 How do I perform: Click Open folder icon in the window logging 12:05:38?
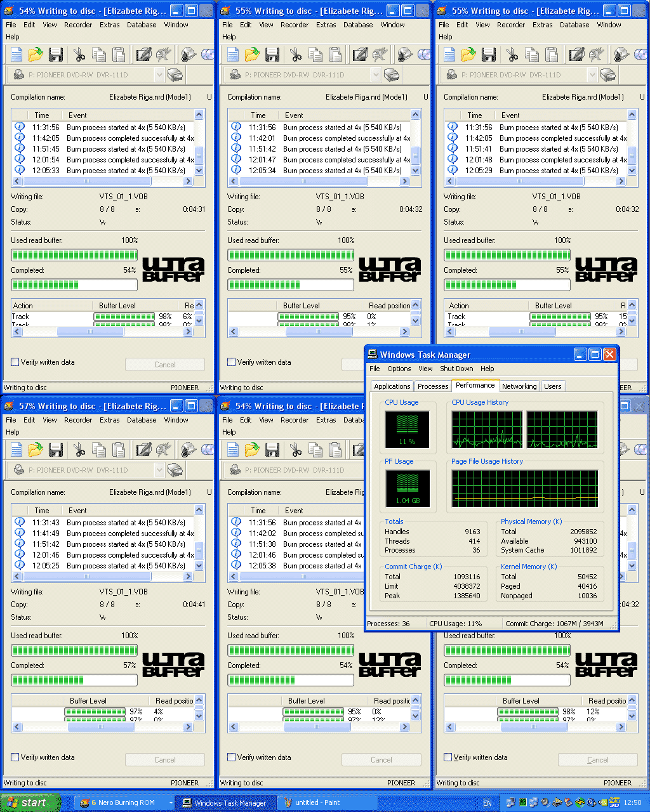[x=253, y=450]
